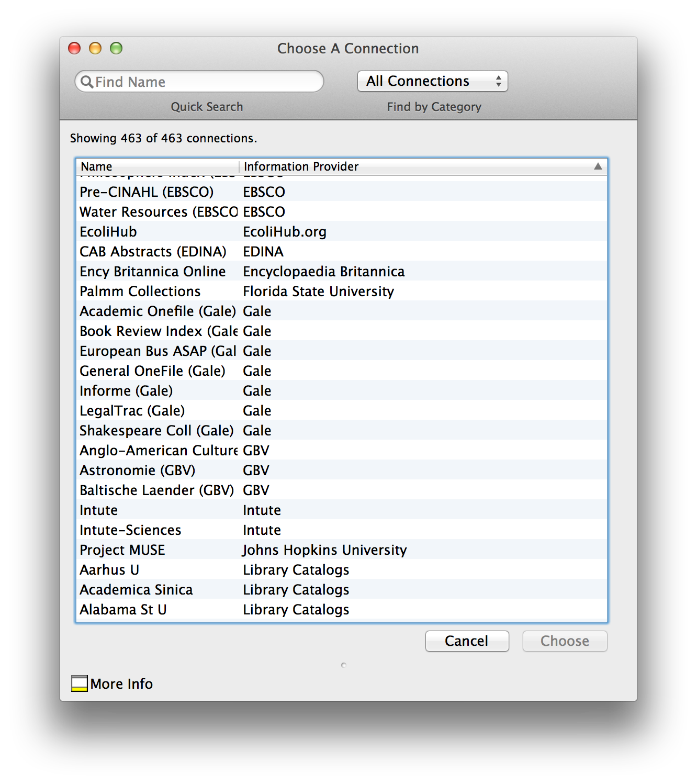Click the sort ascending arrow indicator

click(598, 166)
